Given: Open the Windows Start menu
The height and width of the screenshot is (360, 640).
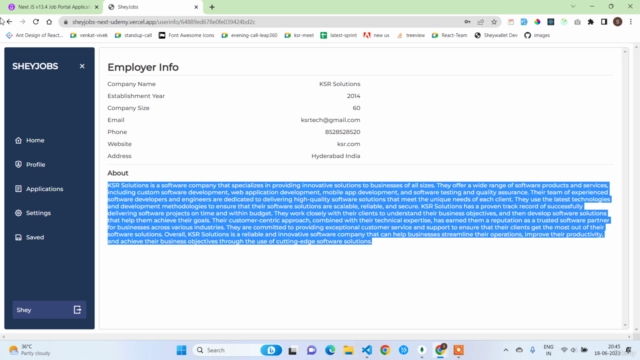Looking at the screenshot, I should pos(181,350).
